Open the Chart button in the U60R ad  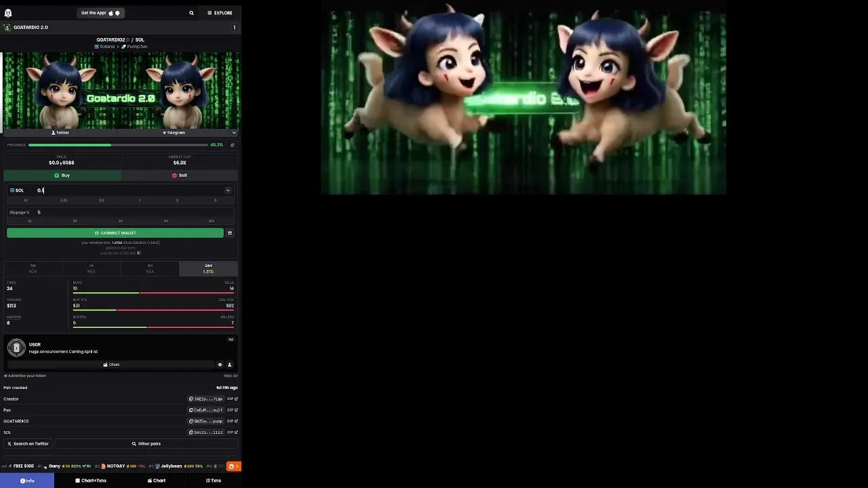point(111,365)
